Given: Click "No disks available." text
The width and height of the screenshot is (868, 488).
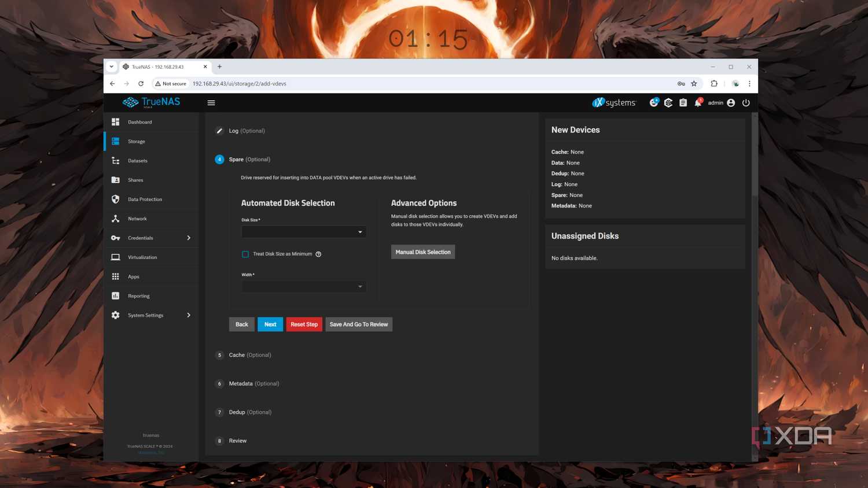Looking at the screenshot, I should click(575, 258).
